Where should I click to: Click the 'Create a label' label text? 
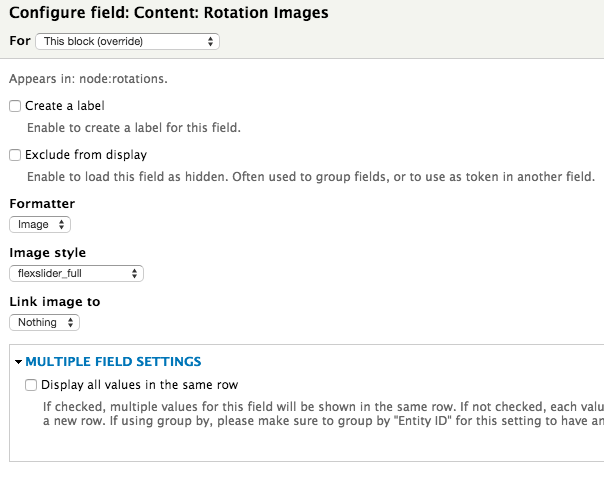click(x=64, y=105)
